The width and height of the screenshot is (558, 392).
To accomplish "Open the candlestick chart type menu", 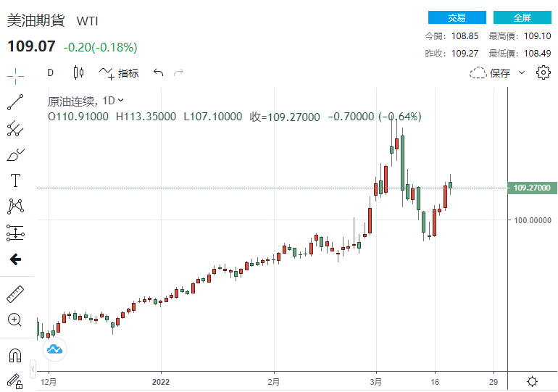I will tap(78, 72).
